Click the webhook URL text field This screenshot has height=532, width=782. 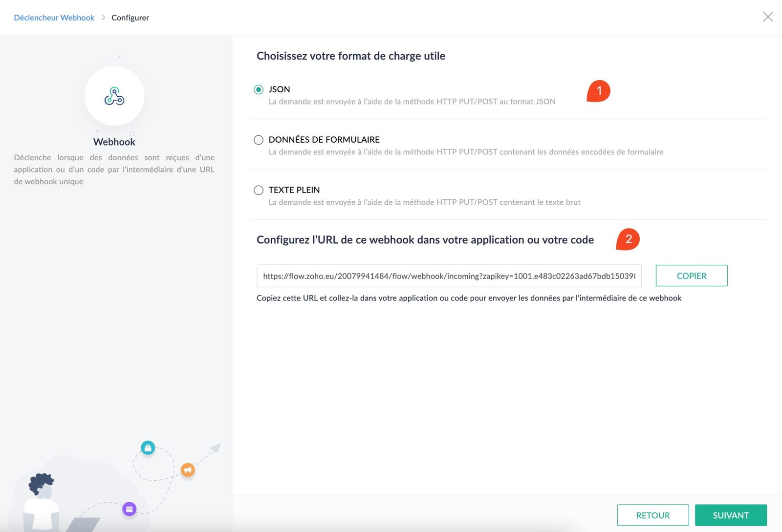click(x=449, y=276)
